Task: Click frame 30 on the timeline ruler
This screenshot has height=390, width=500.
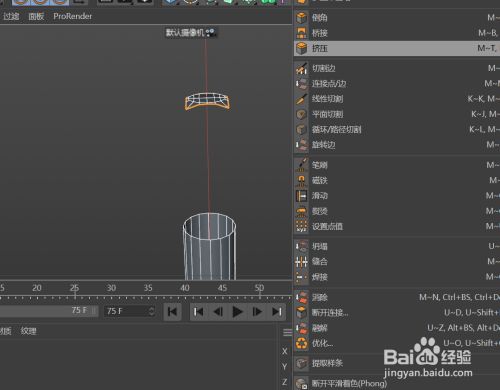Action: click(x=111, y=288)
